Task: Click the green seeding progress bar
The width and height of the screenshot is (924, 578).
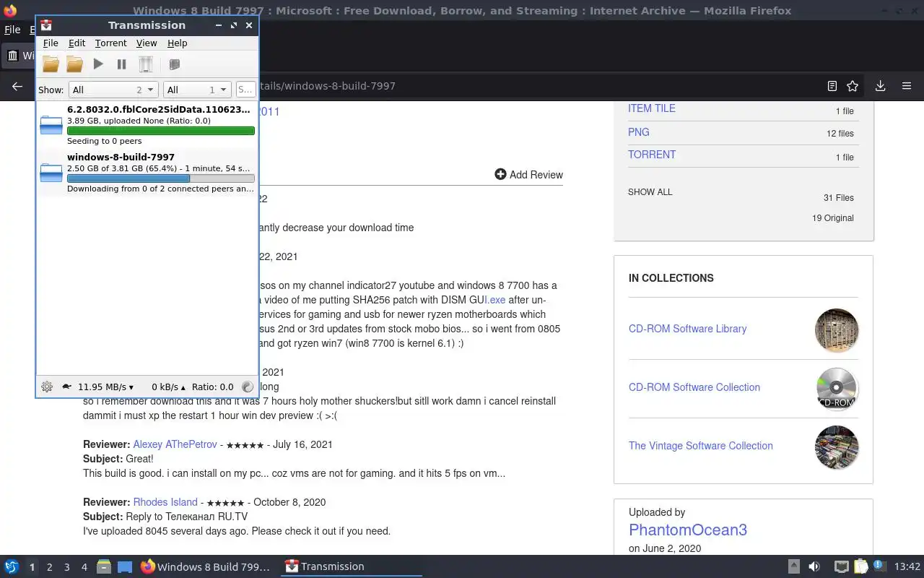Action: pos(161,131)
